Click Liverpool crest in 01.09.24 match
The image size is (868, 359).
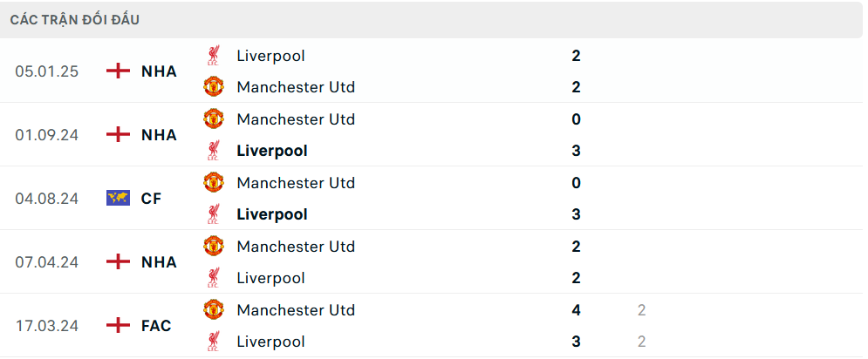click(x=214, y=151)
